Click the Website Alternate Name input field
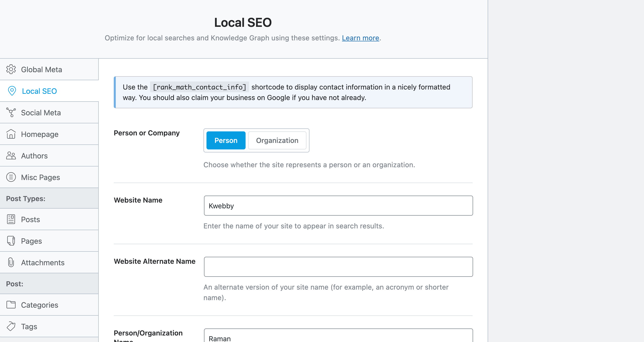The width and height of the screenshot is (644, 342). coord(338,267)
